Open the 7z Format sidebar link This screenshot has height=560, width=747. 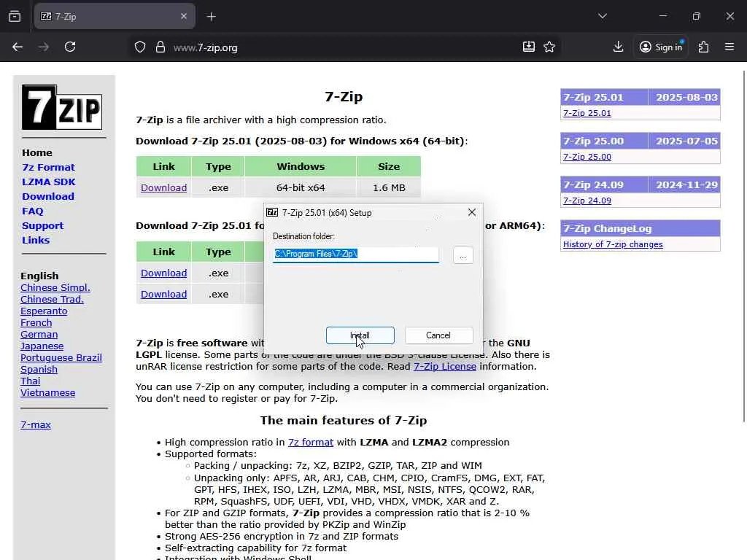[48, 167]
